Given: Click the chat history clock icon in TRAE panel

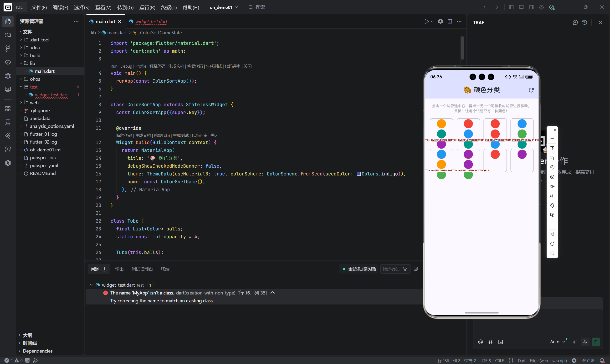Looking at the screenshot, I should (x=584, y=23).
